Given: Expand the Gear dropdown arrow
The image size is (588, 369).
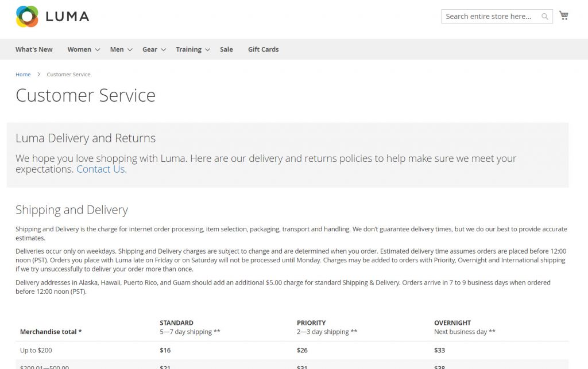Looking at the screenshot, I should pyautogui.click(x=163, y=50).
